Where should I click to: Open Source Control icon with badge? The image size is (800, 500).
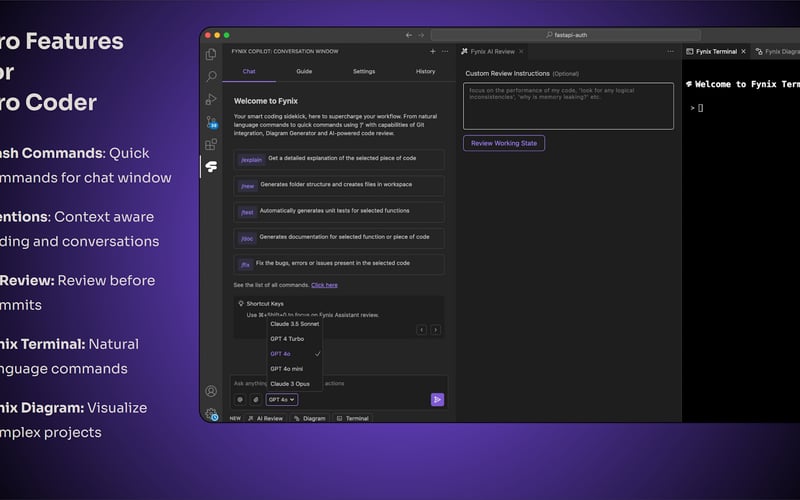click(211, 122)
